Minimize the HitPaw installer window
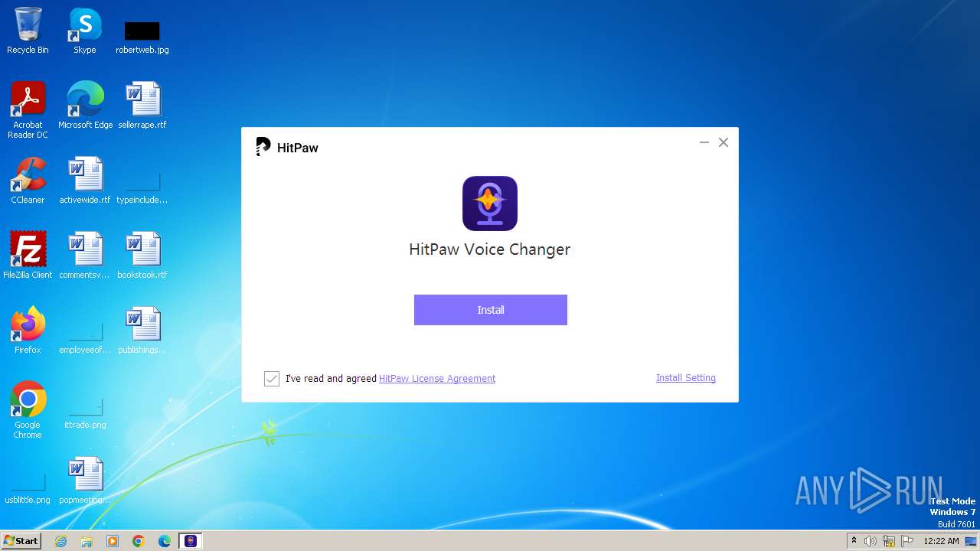This screenshot has width=980, height=551. pos(704,142)
